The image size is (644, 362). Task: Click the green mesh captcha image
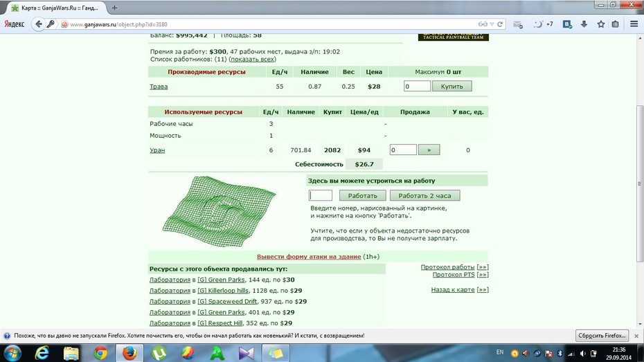(220, 211)
